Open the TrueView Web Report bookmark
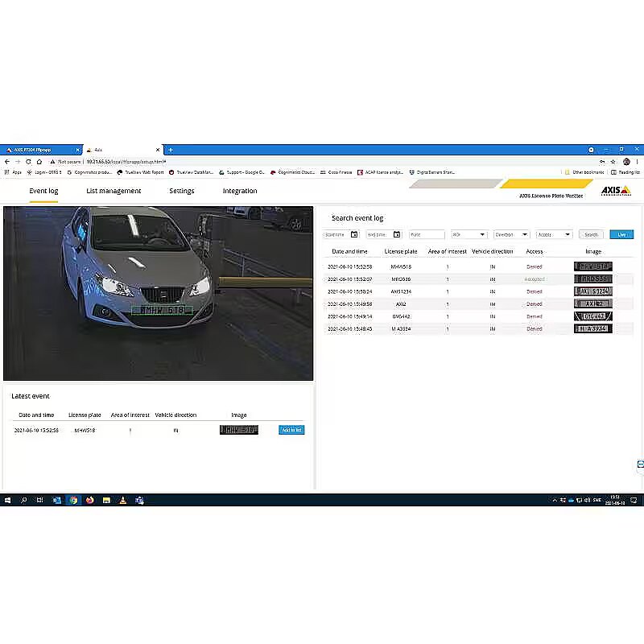The image size is (644, 644). tap(140, 172)
